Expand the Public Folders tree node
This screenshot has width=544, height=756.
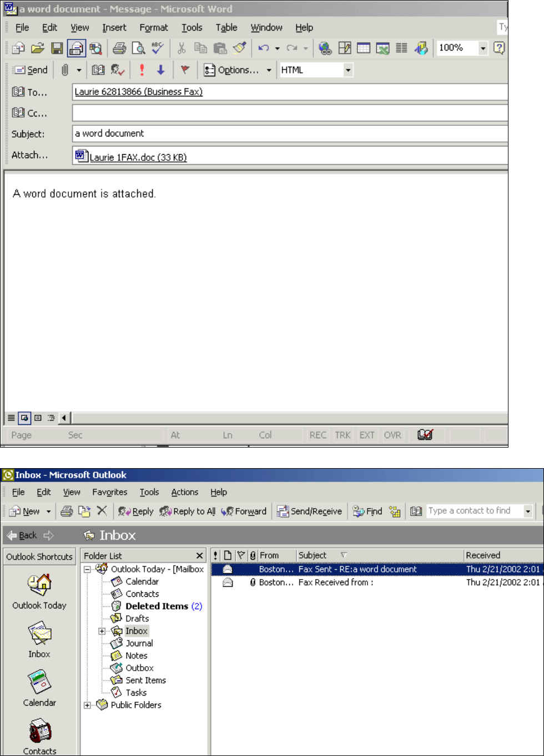[87, 705]
